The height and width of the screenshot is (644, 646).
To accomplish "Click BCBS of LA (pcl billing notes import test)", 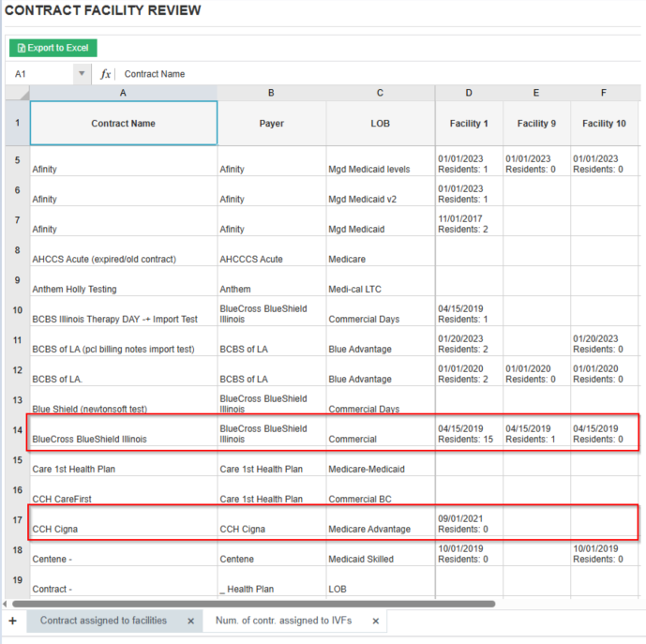I will (x=123, y=340).
